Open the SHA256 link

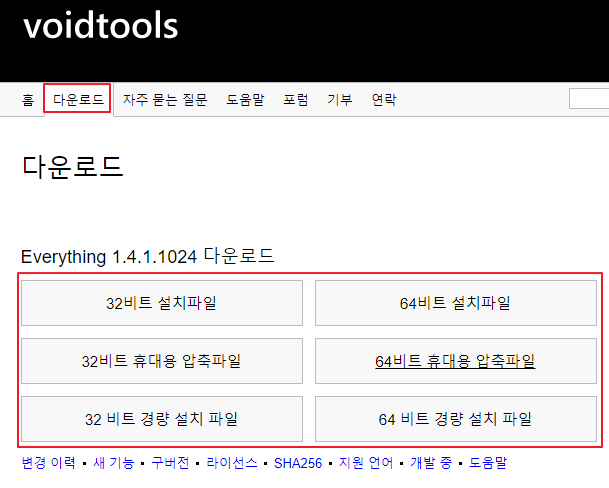pos(298,463)
